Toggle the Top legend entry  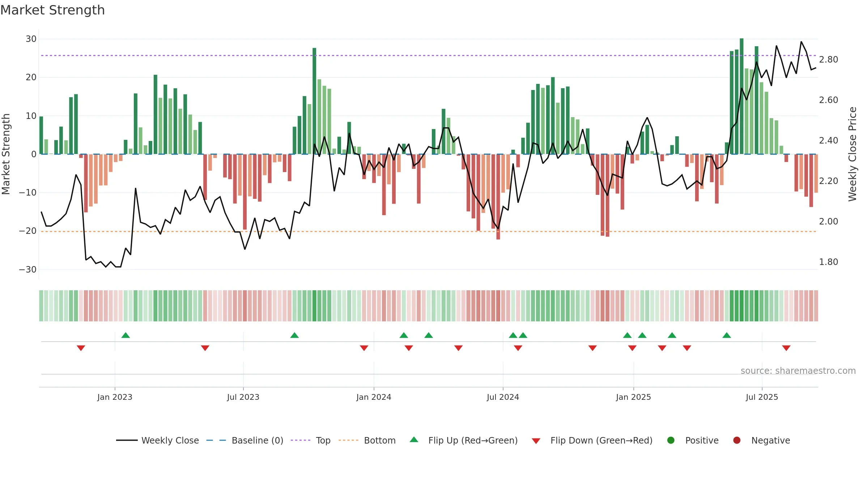311,440
